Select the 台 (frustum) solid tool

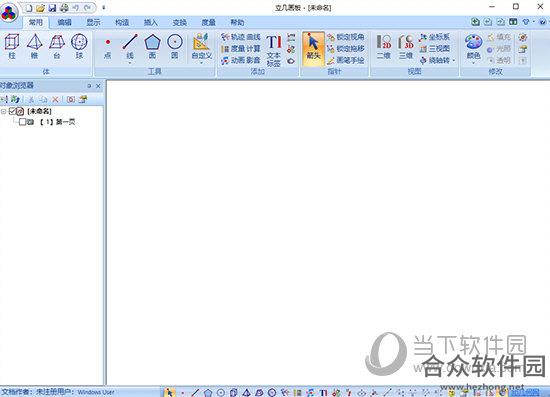pos(57,46)
